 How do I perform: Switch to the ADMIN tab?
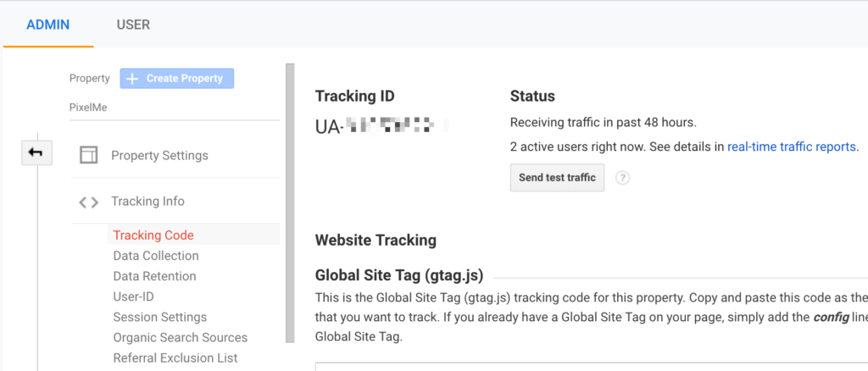click(48, 25)
